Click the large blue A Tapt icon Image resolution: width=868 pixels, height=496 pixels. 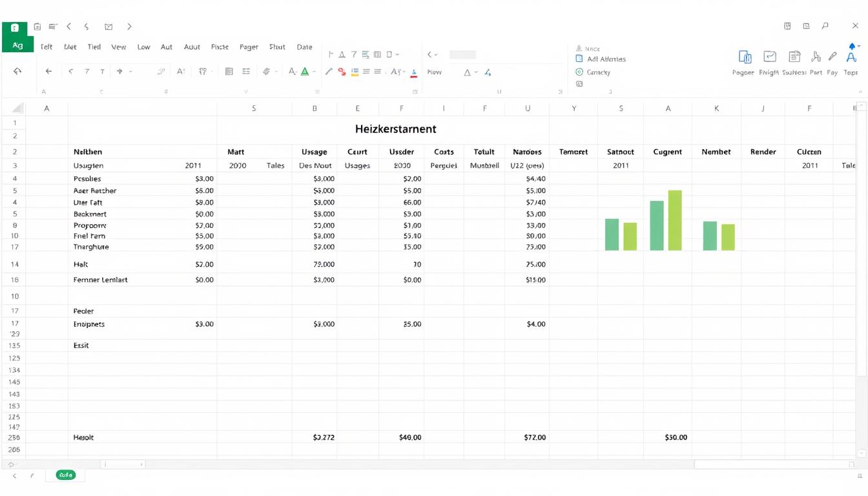pyautogui.click(x=851, y=57)
